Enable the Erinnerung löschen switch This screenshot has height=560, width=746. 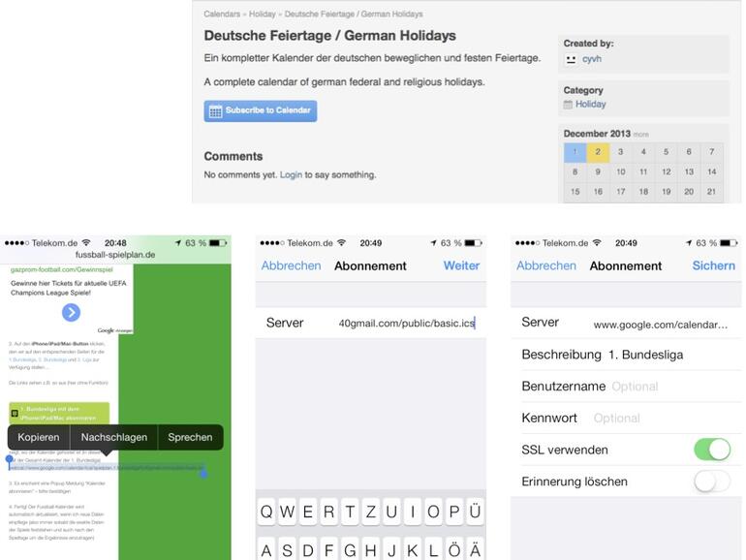coord(712,482)
